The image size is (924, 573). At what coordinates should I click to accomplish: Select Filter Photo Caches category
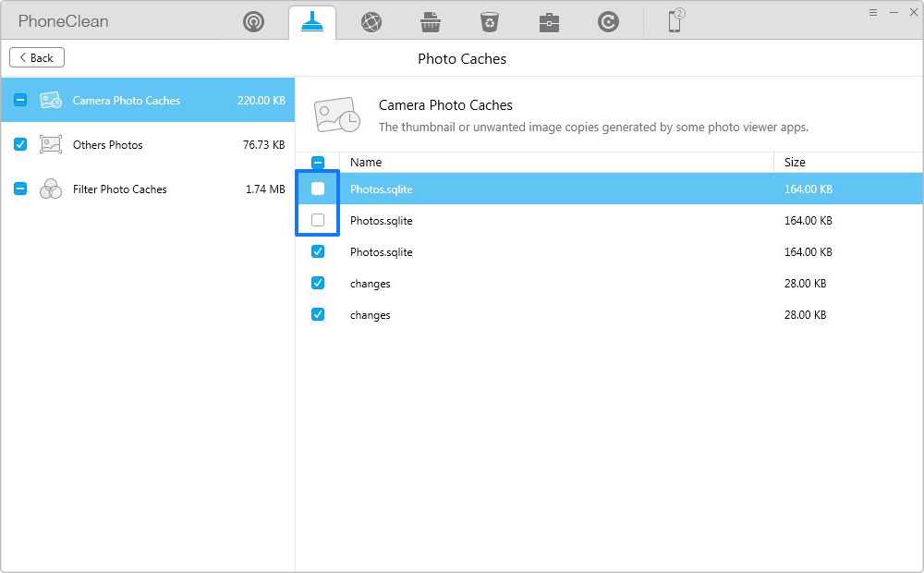click(120, 189)
